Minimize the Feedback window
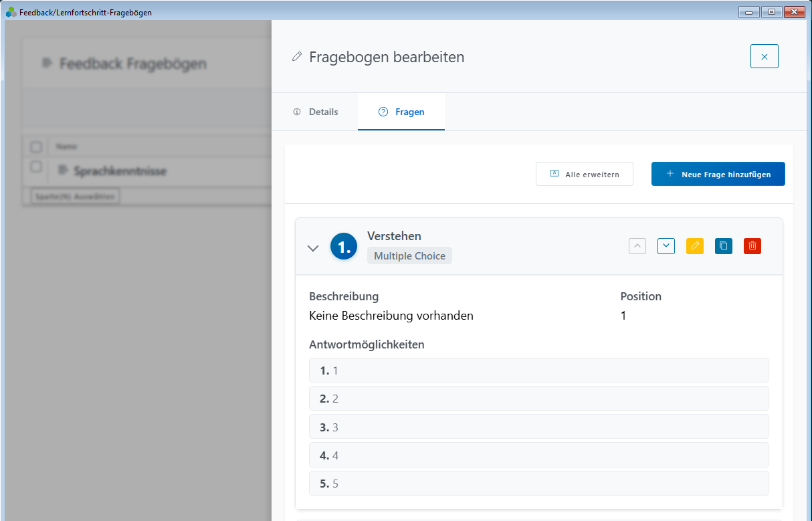The width and height of the screenshot is (812, 521). click(x=748, y=11)
